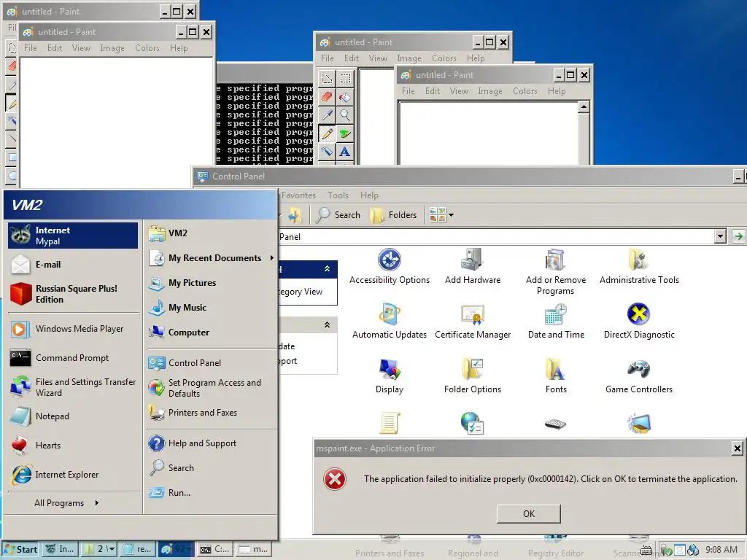The width and height of the screenshot is (747, 560).
Task: Open the VM2 user folder
Action: [x=211, y=233]
